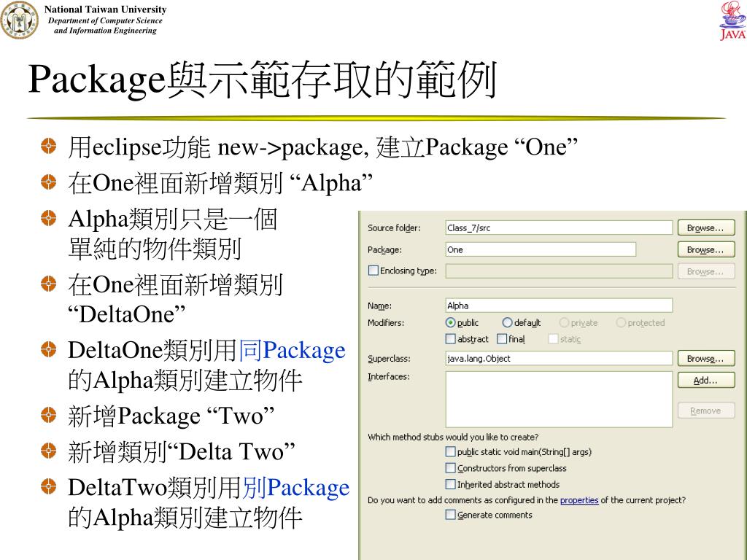Screen dimensions: 747x560
Task: Click into the Package field containing One
Action: 541,249
